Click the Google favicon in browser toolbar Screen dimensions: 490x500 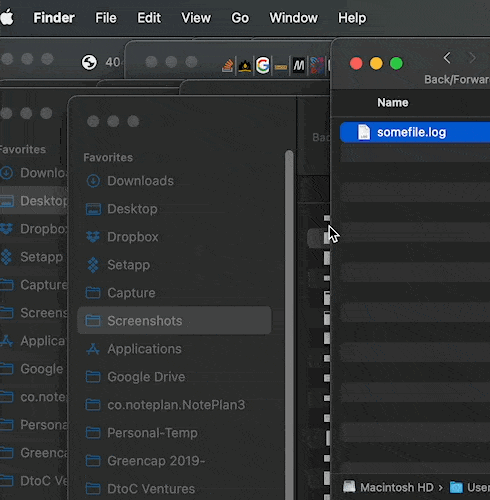coord(263,65)
